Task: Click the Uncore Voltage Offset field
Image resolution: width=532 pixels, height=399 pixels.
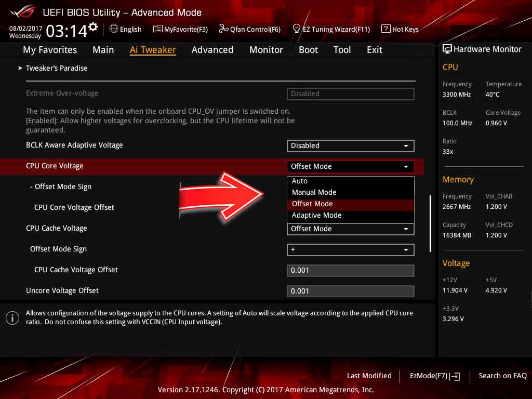Action: point(351,291)
